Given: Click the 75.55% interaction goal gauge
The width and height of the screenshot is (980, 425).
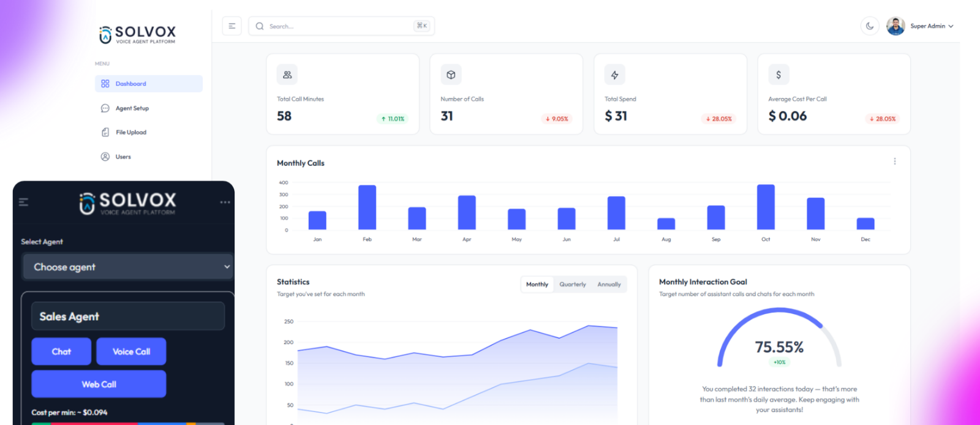Looking at the screenshot, I should (779, 343).
